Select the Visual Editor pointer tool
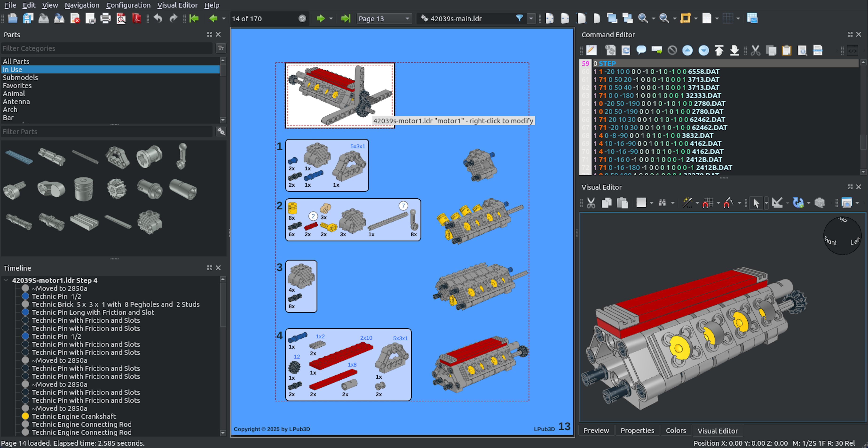 pyautogui.click(x=756, y=203)
